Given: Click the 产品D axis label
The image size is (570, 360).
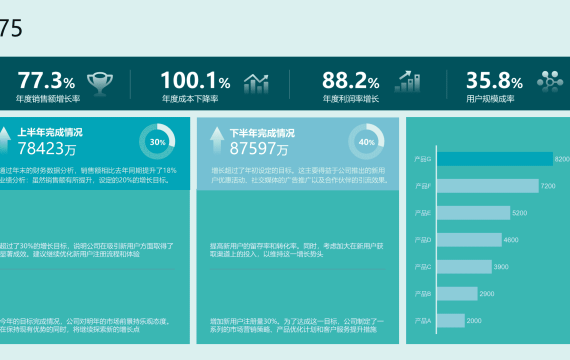Looking at the screenshot, I should [x=422, y=240].
